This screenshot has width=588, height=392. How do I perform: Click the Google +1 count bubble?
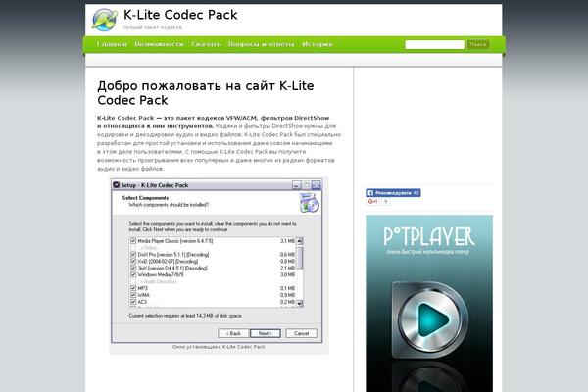[x=385, y=202]
